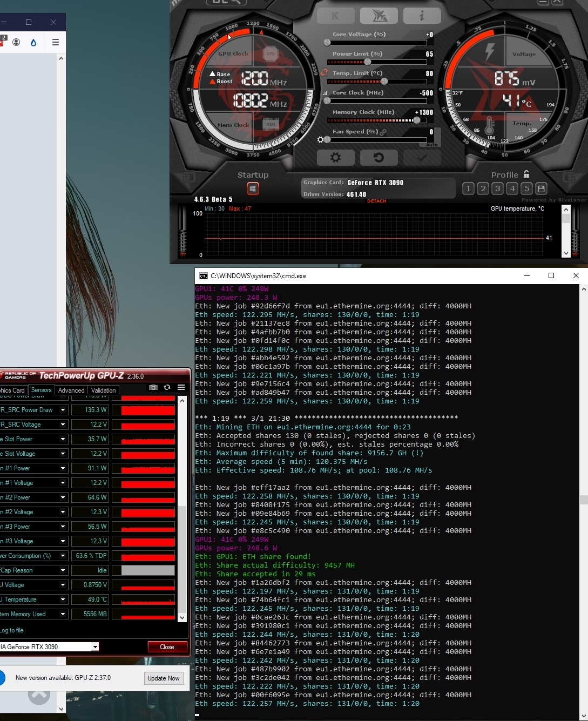Click the Core Clock slider handle
This screenshot has height=721, width=588.
pos(327,101)
